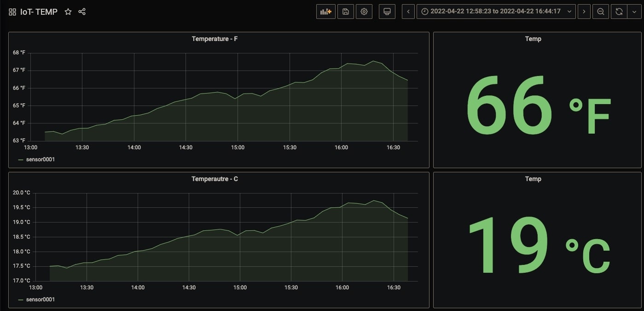644x311 pixels.
Task: Open dashboard settings gear
Action: 364,12
